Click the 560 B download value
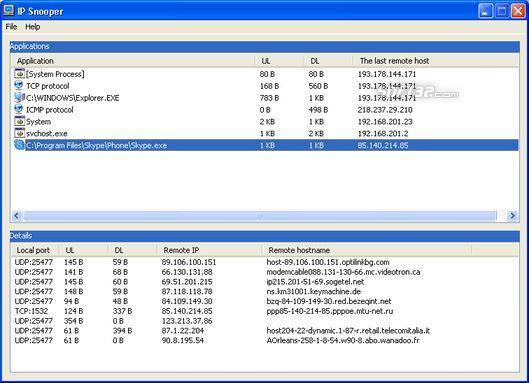The height and width of the screenshot is (383, 529). point(318,86)
